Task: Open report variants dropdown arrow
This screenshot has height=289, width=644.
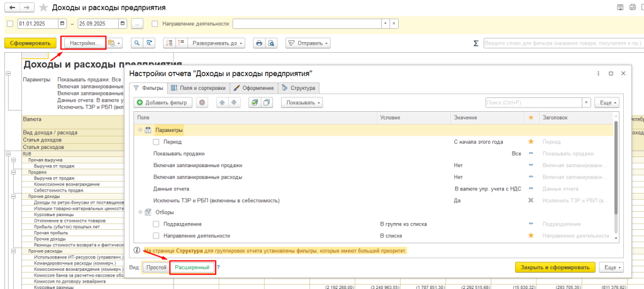Action: [x=119, y=43]
